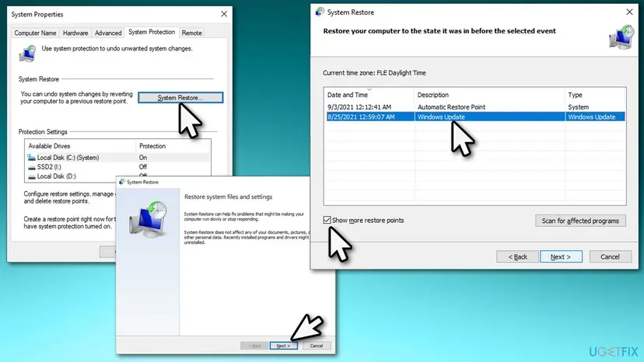644x362 pixels.
Task: Click the Off protection status for SSD2
Action: 143,167
